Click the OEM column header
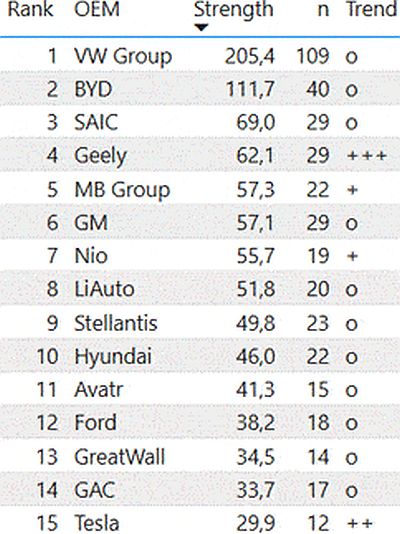Image resolution: width=400 pixels, height=534 pixels. [97, 9]
